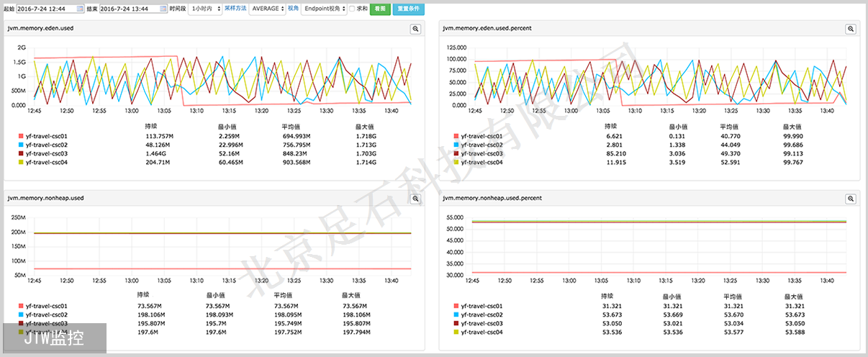Zoom the jvm.memory.eden.used.percent chart
Viewport: 868px width, 357px height.
coord(850,29)
